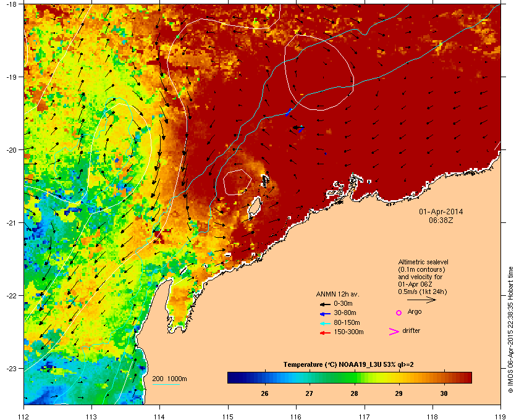Click latitude axis label -20
The width and height of the screenshot is (519, 420).
(x=11, y=150)
